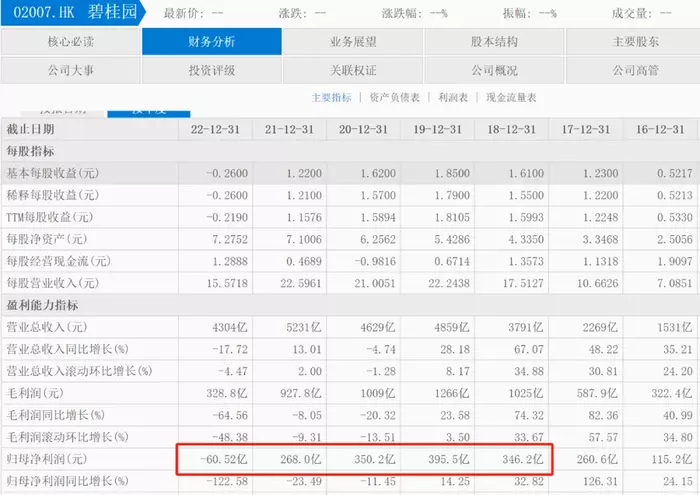Select the 22-12-31 column header
The image size is (700, 495).
216,130
